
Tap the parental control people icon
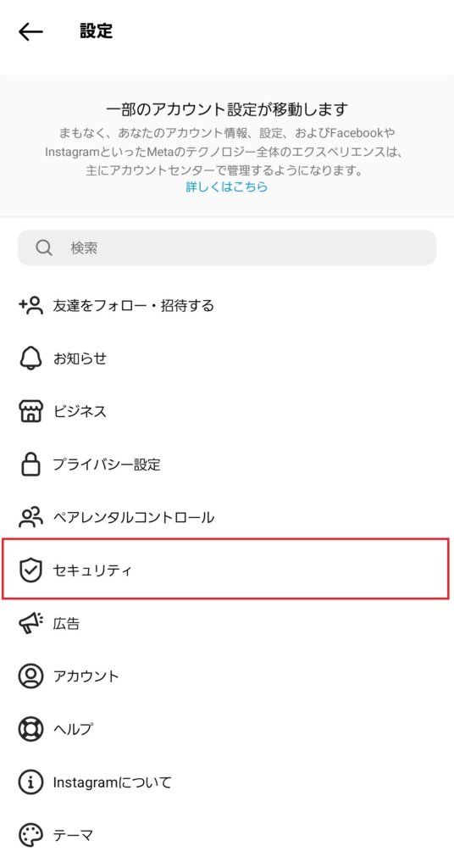click(30, 517)
